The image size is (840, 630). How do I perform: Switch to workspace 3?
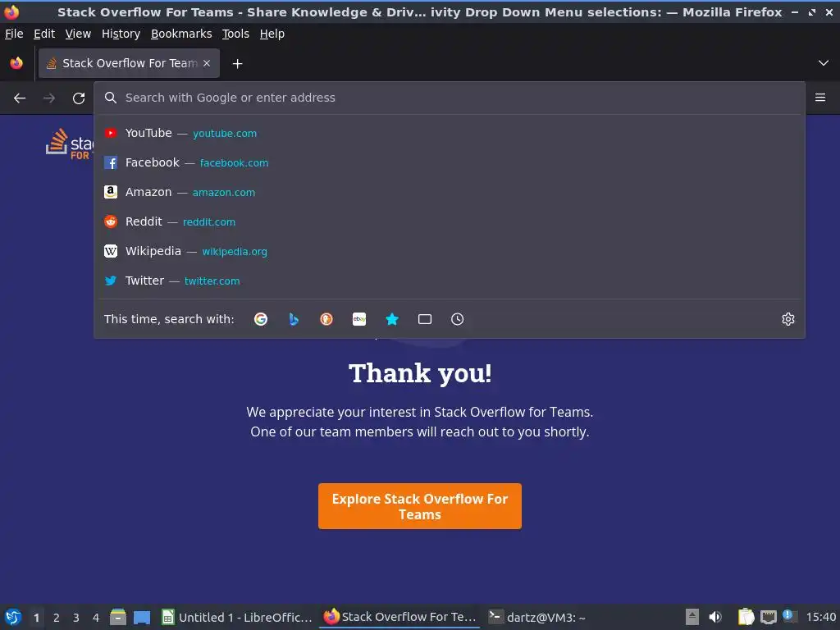point(76,618)
